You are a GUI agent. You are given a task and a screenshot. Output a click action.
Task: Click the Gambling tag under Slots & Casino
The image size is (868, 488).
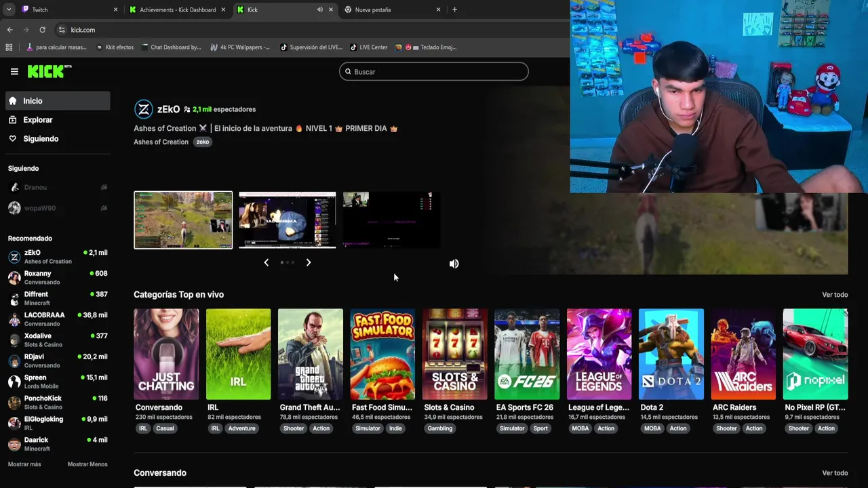tap(440, 428)
